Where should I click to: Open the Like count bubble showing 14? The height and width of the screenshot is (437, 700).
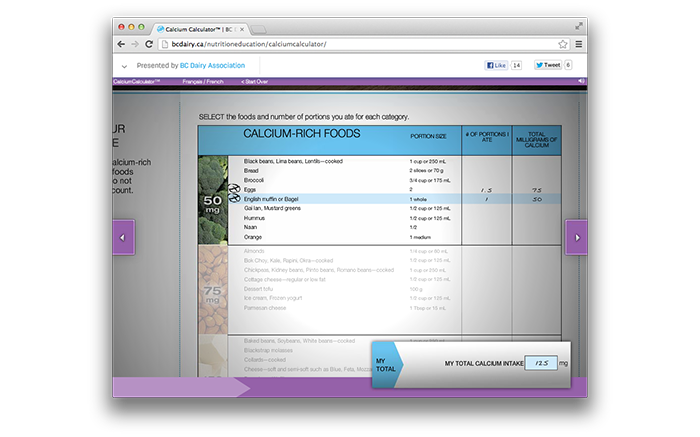click(516, 65)
